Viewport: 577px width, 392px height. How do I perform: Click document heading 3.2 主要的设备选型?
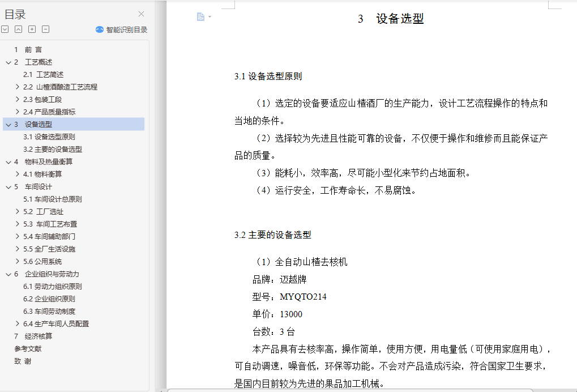273,235
